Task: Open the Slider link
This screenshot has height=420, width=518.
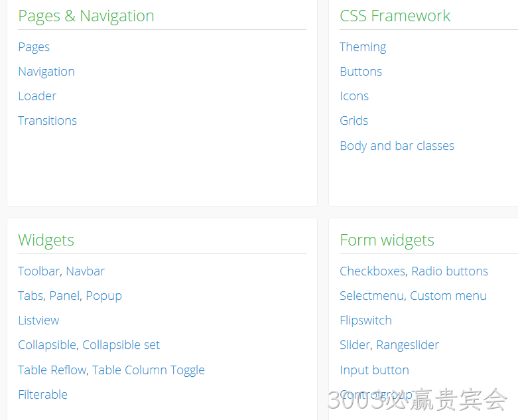Action: click(x=355, y=345)
